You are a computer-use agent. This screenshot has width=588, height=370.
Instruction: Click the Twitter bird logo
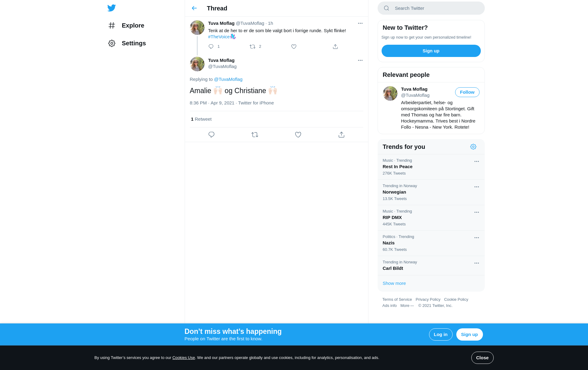click(111, 8)
